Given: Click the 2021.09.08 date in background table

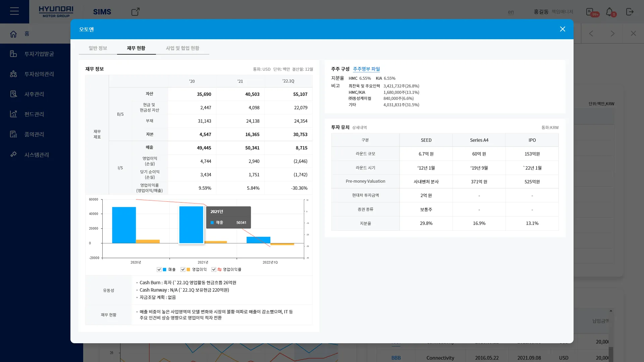Looking at the screenshot, I should pos(529,358).
